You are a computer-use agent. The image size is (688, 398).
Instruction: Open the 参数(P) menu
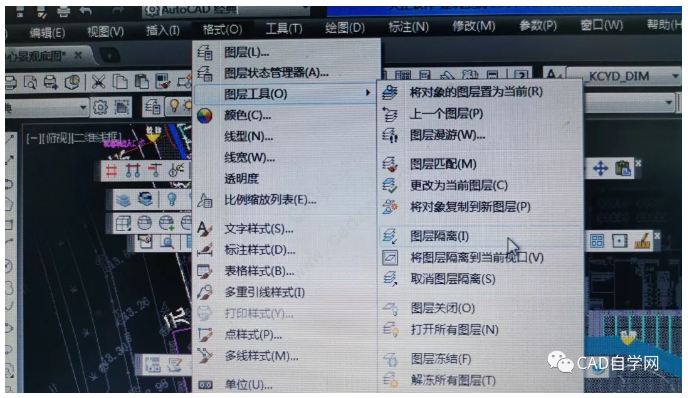538,26
